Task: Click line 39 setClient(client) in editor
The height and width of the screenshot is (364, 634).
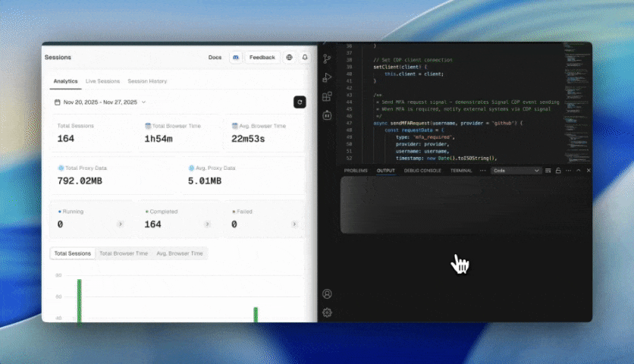Action: (x=400, y=67)
